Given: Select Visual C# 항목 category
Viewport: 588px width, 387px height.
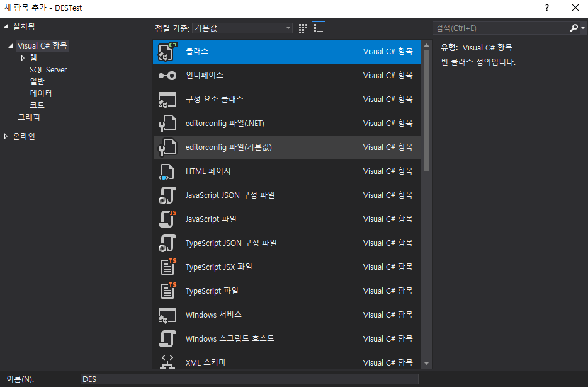Looking at the screenshot, I should click(42, 46).
